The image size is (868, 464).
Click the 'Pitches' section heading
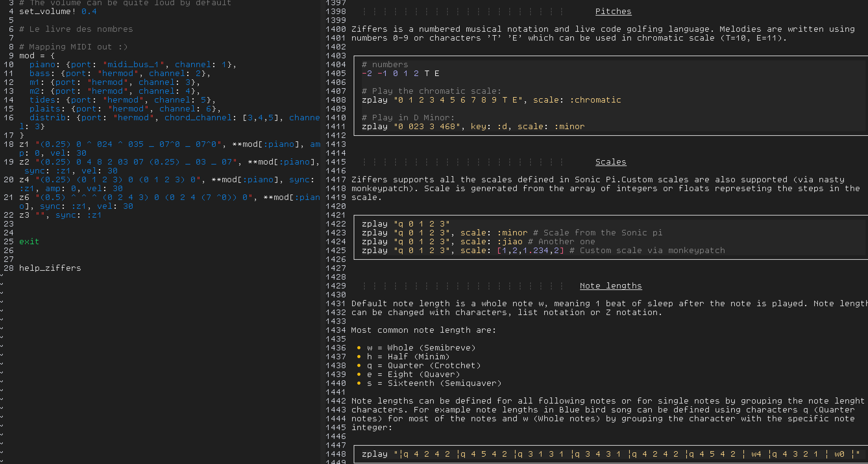point(613,12)
